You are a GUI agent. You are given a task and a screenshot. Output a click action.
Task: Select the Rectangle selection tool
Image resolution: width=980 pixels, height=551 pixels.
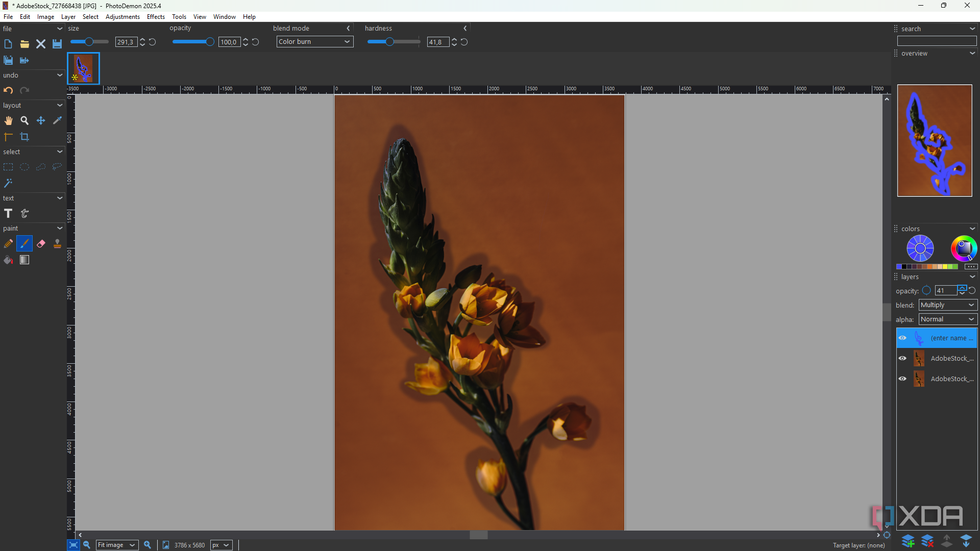pyautogui.click(x=8, y=167)
